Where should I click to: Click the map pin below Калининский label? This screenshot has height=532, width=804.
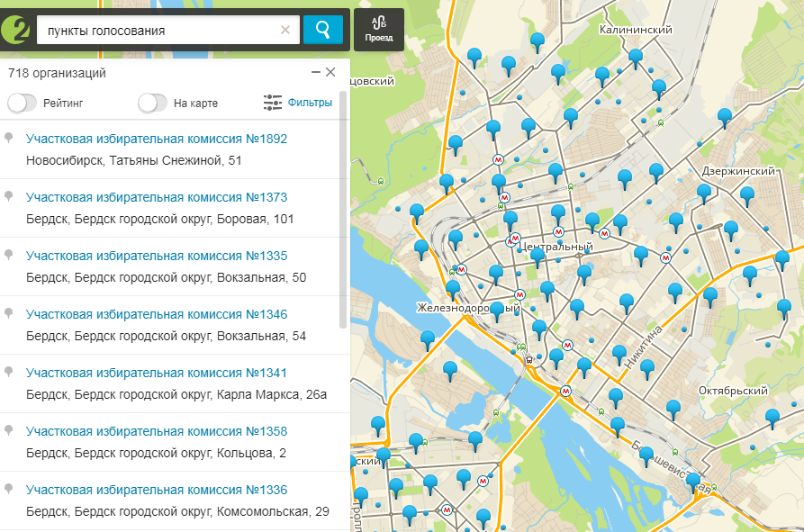point(636,57)
